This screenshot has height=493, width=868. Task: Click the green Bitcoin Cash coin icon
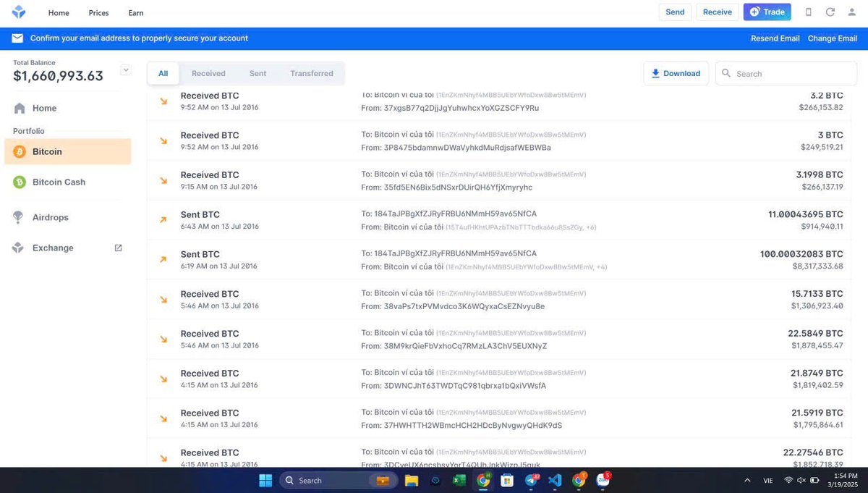20,182
